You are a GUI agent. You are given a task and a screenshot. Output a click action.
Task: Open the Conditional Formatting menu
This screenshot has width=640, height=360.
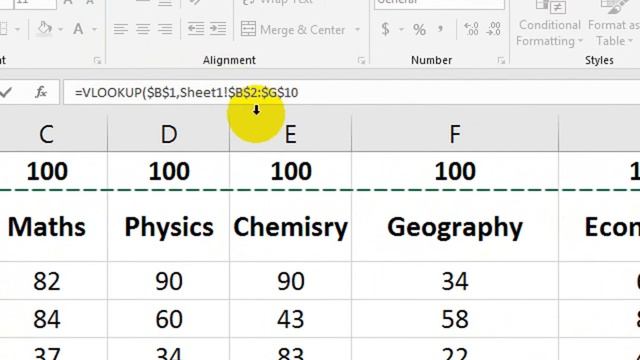[549, 24]
